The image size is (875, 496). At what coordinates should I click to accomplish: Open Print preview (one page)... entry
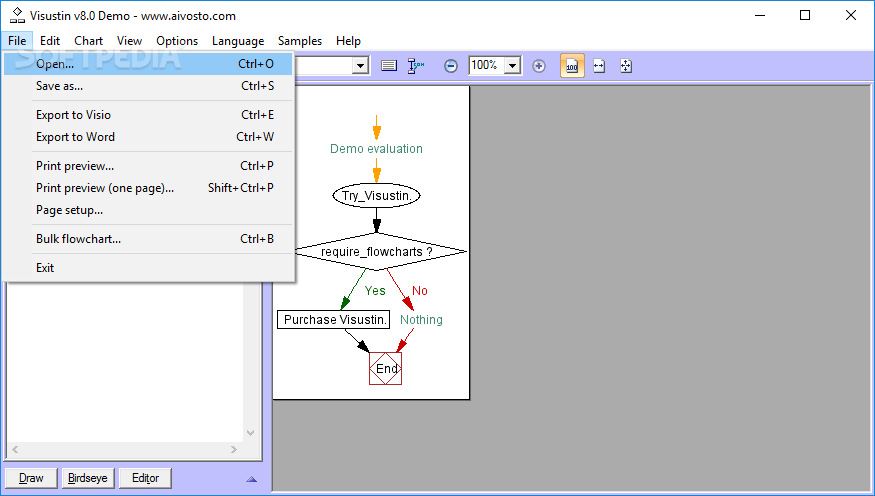click(148, 189)
